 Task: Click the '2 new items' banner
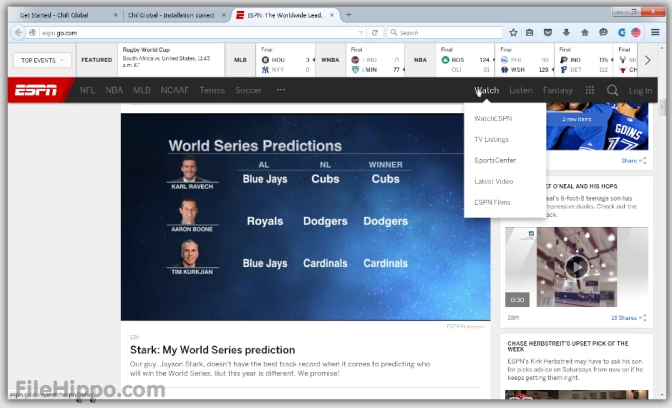(x=576, y=119)
